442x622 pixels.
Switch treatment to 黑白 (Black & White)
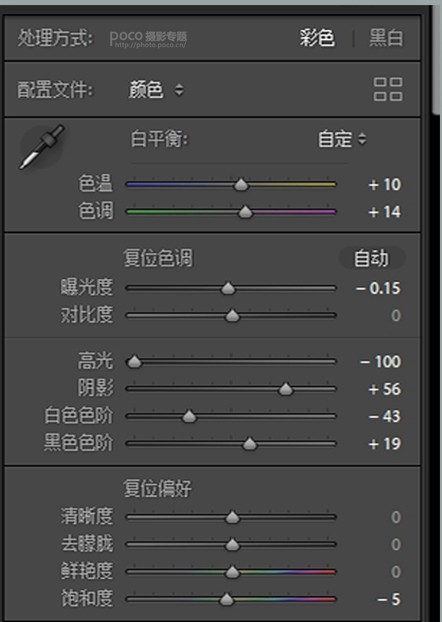[386, 38]
